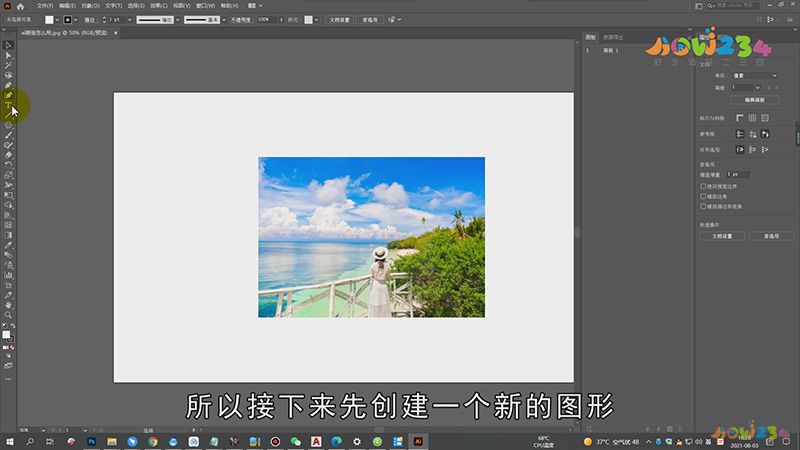Click the stroke swatch in control bar

pyautogui.click(x=67, y=20)
